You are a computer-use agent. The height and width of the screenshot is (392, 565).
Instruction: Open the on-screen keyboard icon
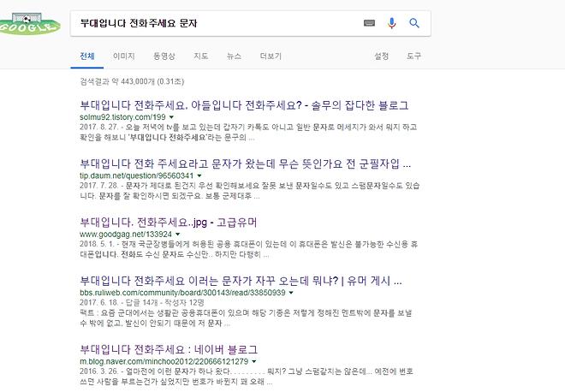pyautogui.click(x=369, y=23)
